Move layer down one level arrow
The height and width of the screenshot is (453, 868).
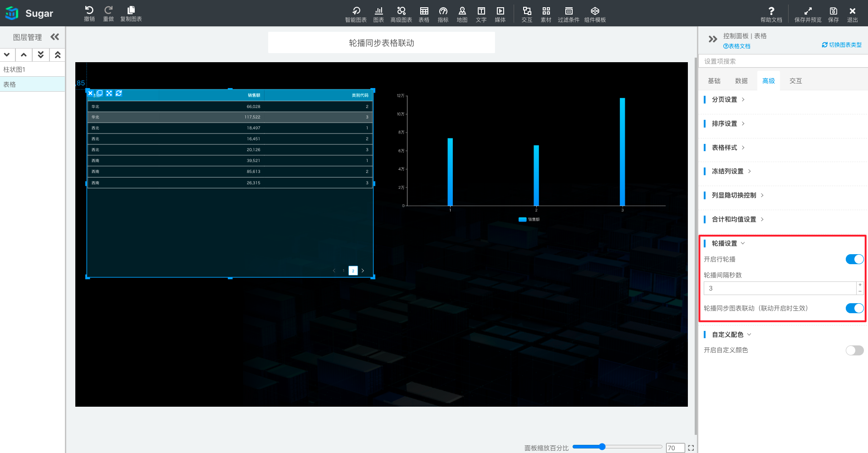pyautogui.click(x=7, y=55)
